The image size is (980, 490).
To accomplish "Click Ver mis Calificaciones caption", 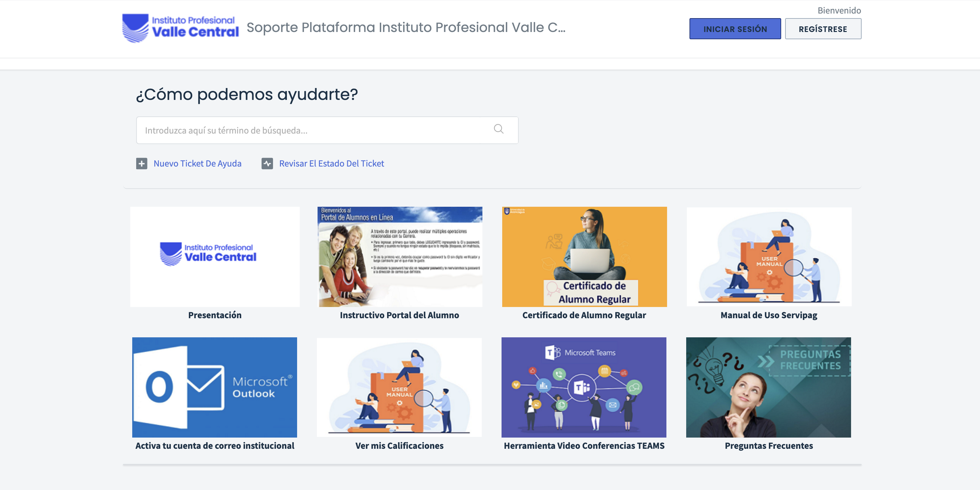I will click(399, 445).
